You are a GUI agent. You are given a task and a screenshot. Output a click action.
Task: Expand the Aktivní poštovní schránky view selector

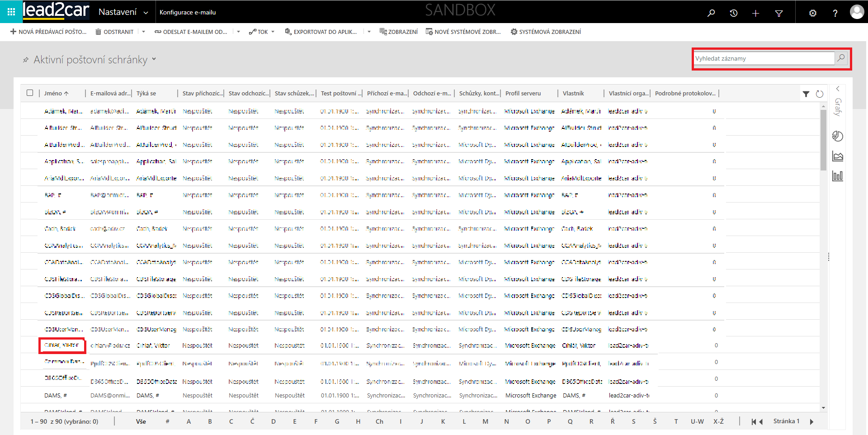(154, 59)
